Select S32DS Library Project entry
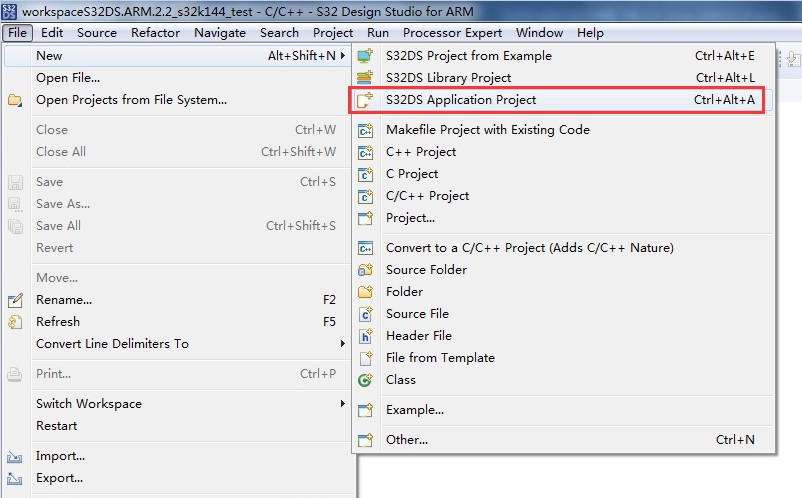This screenshot has height=498, width=802. 562,78
